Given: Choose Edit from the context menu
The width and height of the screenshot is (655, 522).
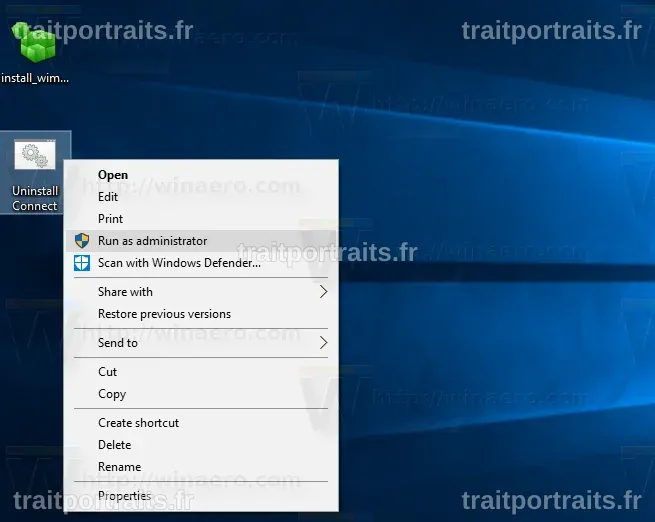Looking at the screenshot, I should (x=202, y=197).
